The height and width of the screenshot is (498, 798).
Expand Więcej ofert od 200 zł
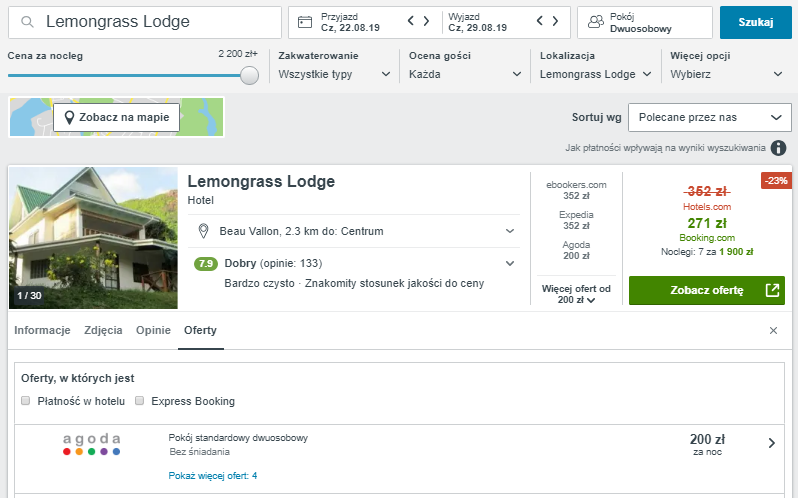pos(576,294)
